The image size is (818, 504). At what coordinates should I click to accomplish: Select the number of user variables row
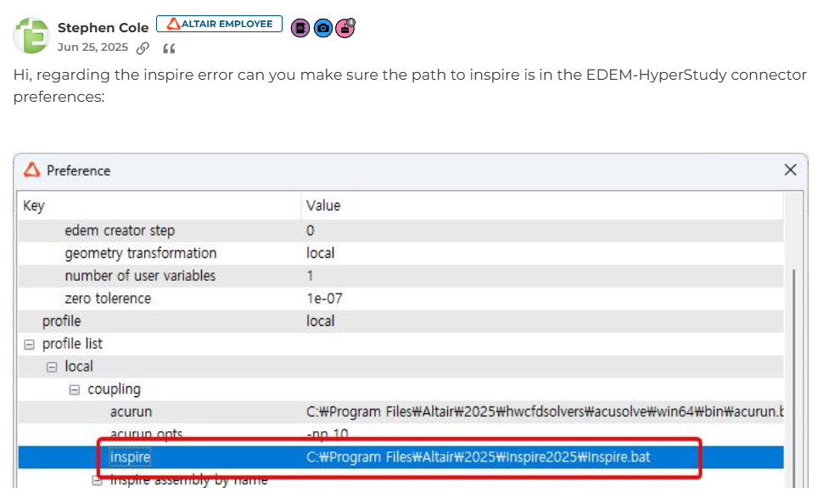[401, 276]
